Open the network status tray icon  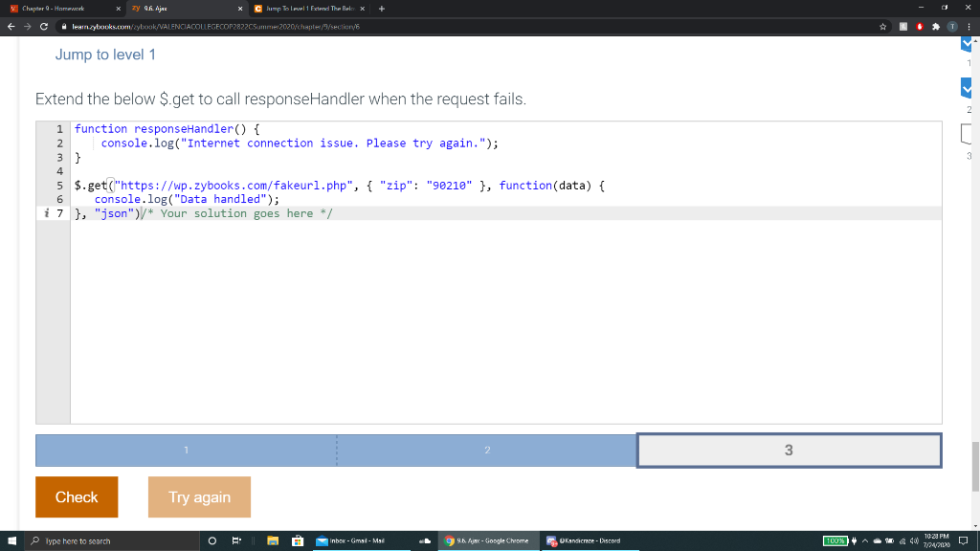click(902, 540)
